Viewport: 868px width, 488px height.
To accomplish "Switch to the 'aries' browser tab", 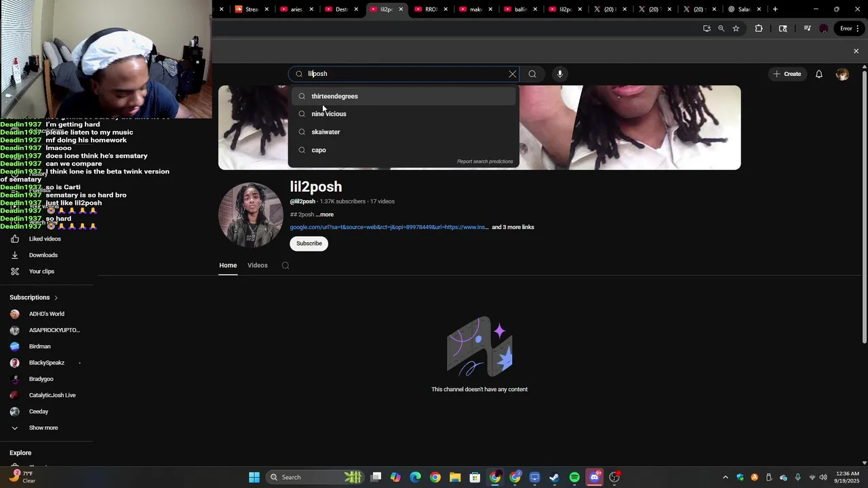I will [296, 9].
